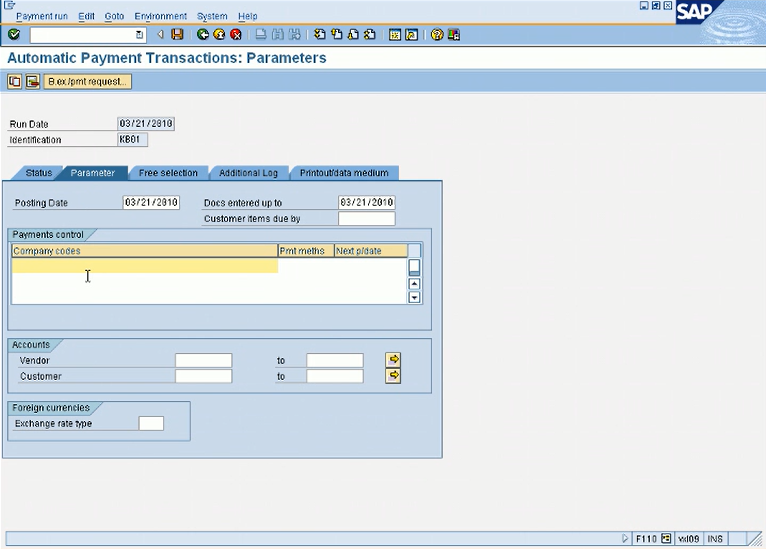766x549 pixels.
Task: Click the B.ex./pmt request button
Action: (87, 82)
